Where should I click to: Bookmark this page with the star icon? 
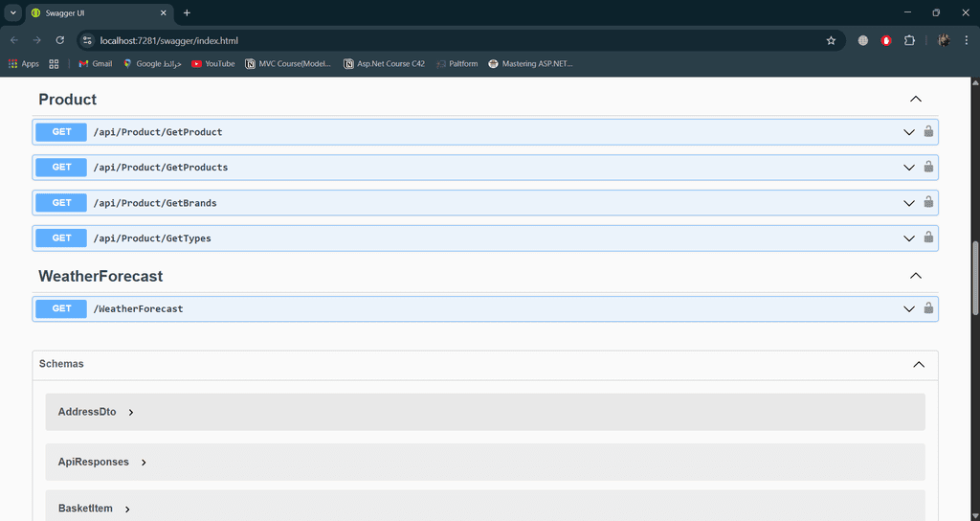coord(831,40)
